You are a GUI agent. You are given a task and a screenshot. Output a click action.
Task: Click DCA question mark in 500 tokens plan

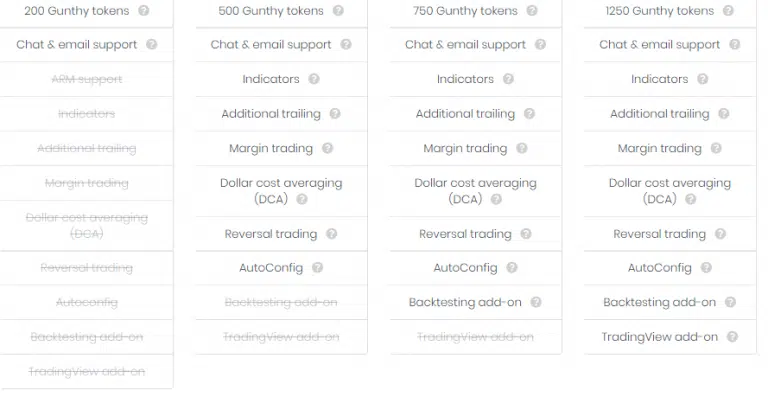(x=302, y=199)
